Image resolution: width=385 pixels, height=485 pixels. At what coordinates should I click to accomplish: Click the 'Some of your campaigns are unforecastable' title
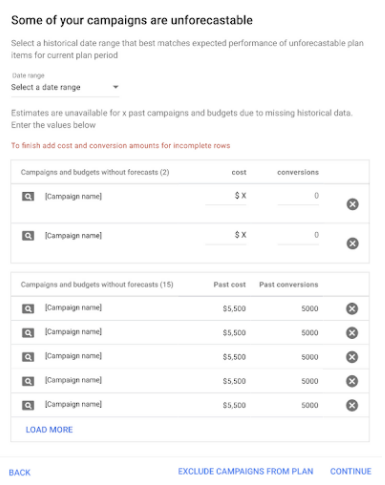click(132, 20)
